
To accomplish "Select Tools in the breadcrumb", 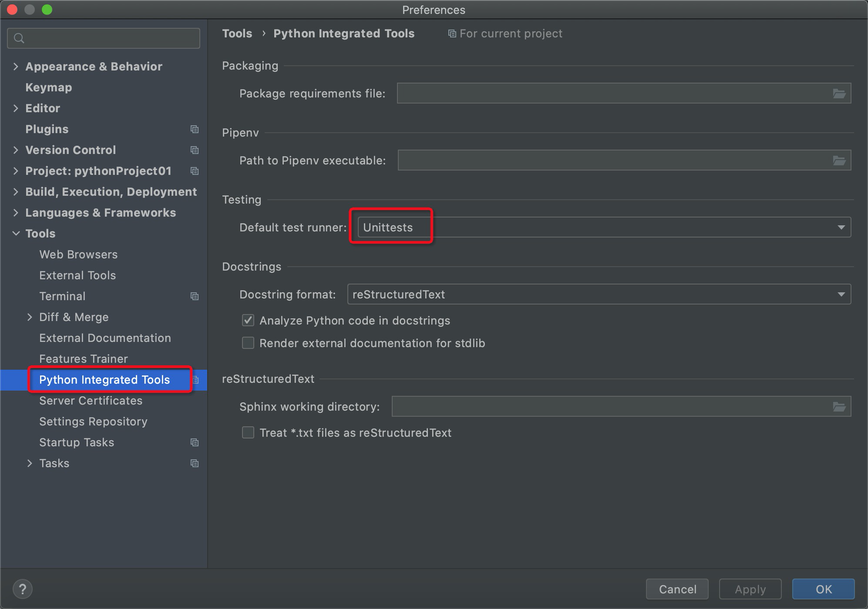I will (x=237, y=33).
